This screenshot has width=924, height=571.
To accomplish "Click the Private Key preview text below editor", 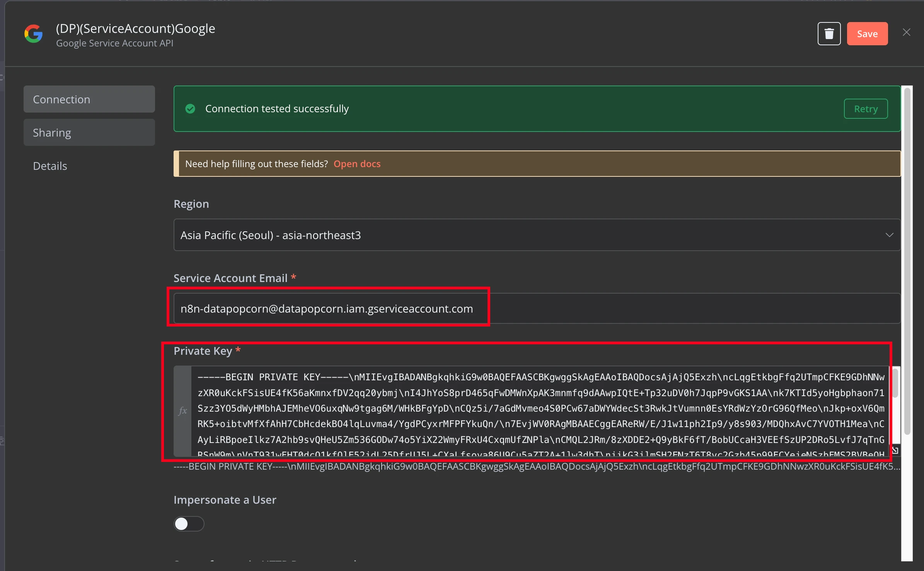I will 537,466.
